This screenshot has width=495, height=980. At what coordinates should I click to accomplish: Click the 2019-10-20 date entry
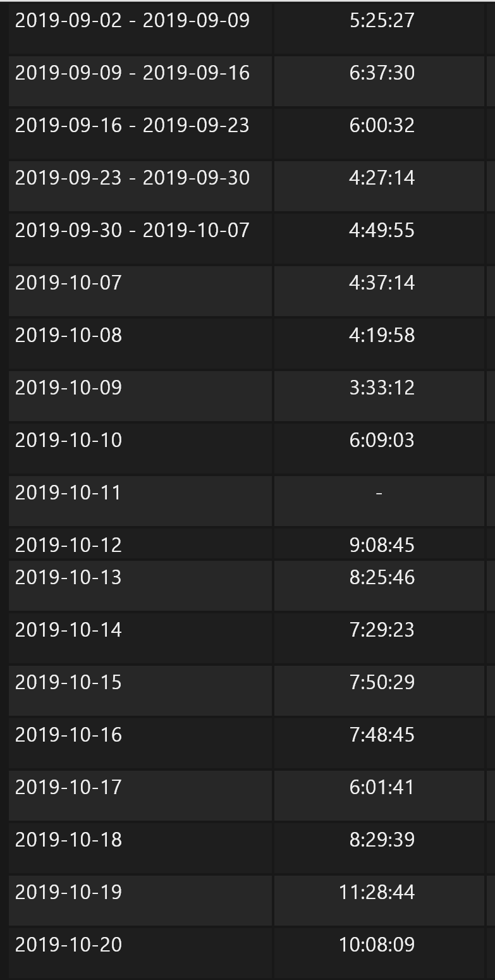coord(68,945)
